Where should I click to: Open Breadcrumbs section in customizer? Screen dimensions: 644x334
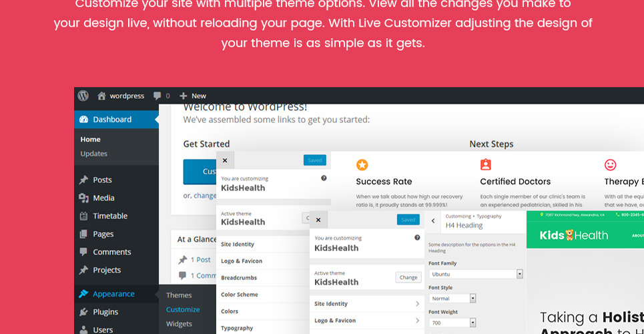point(263,278)
